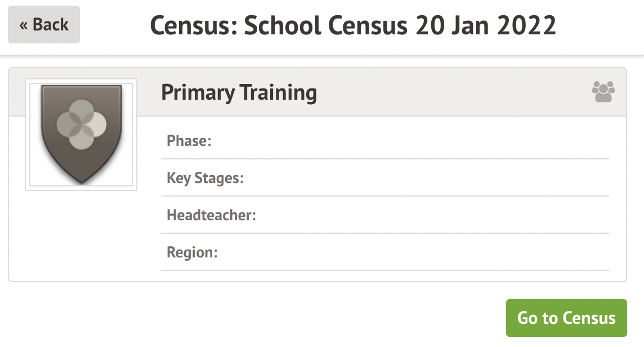
Task: Click the grey header bar of school card
Action: (x=450, y=92)
